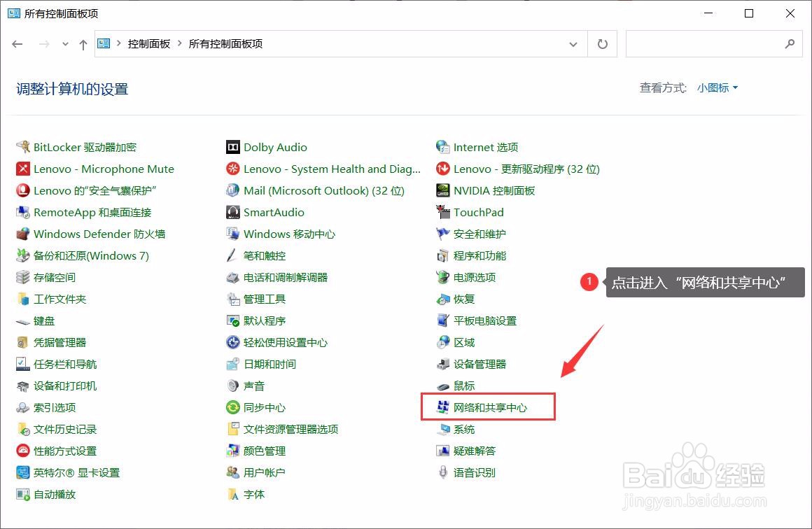Open recent pages chevron next to navigation arrows

pos(64,43)
